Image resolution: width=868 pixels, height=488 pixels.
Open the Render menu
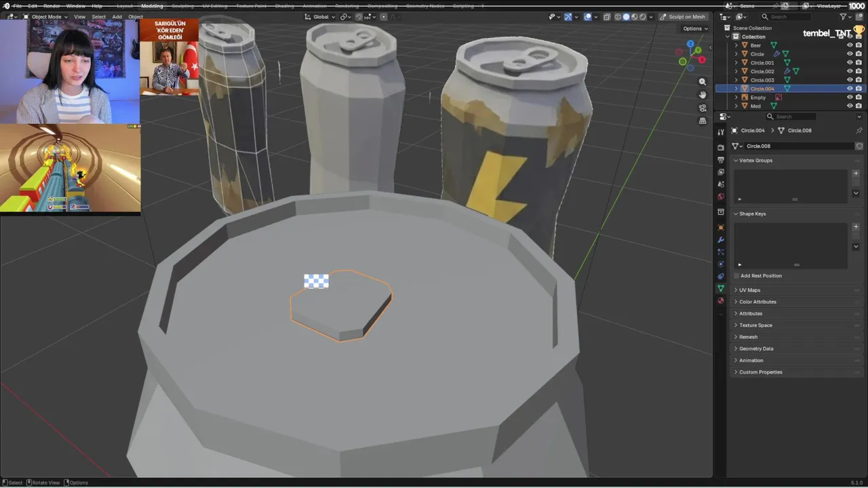coord(52,6)
